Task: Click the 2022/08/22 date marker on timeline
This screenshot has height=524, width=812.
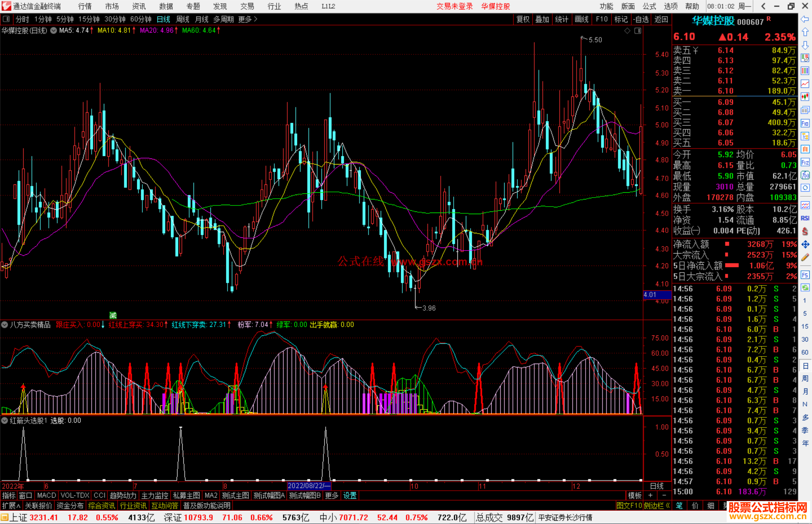Action: click(308, 486)
